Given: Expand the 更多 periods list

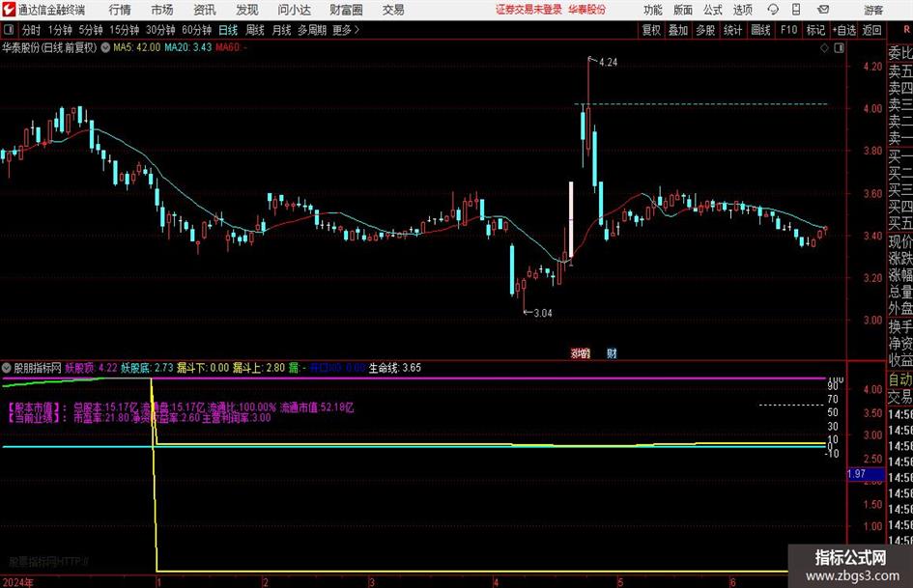Looking at the screenshot, I should coord(346,30).
